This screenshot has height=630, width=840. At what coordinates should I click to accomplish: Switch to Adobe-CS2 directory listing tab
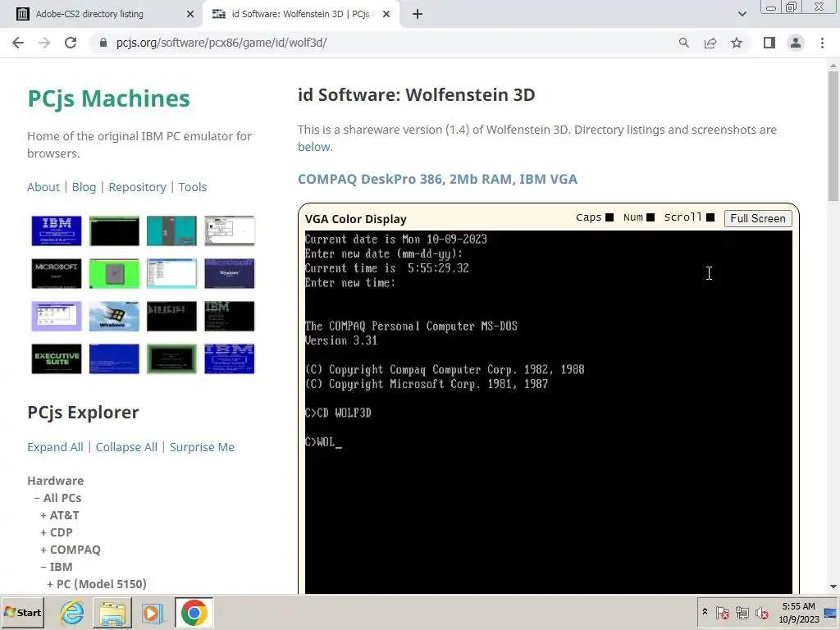tap(102, 14)
